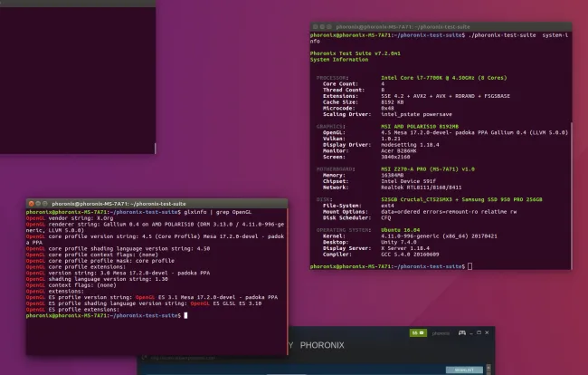This screenshot has width=588, height=375.
Task: Open PHORONIX profile tab in Steam
Action: coord(321,345)
